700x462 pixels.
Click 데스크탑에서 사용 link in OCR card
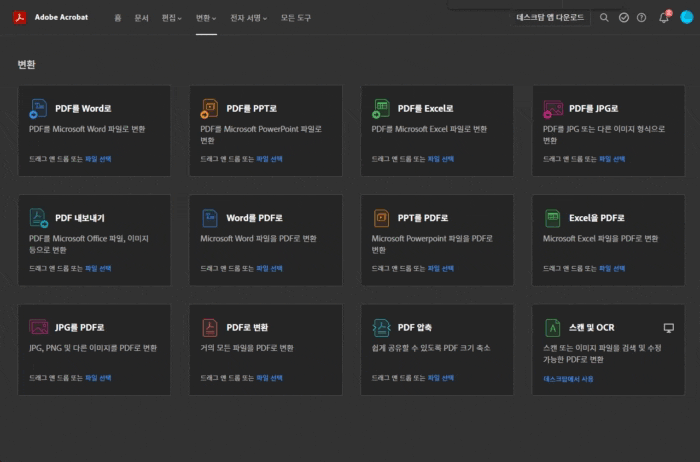[568, 379]
